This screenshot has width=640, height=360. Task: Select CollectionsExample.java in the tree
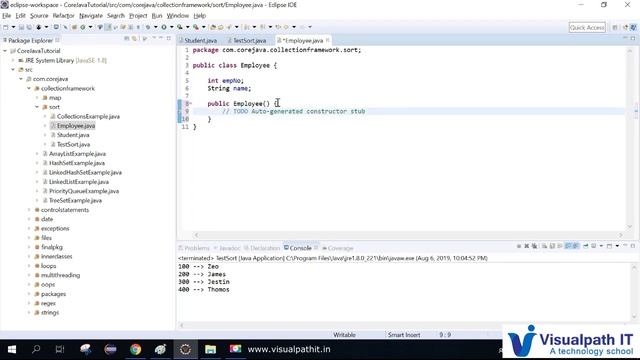[88, 116]
